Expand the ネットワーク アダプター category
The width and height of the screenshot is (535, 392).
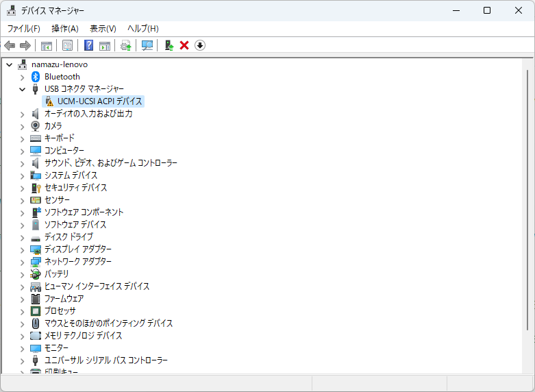23,262
